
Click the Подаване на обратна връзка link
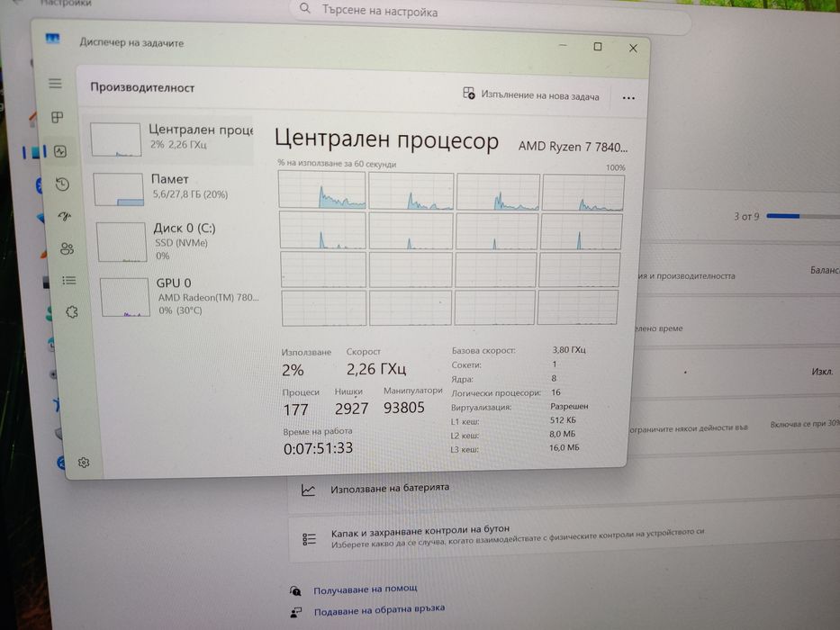[x=379, y=610]
